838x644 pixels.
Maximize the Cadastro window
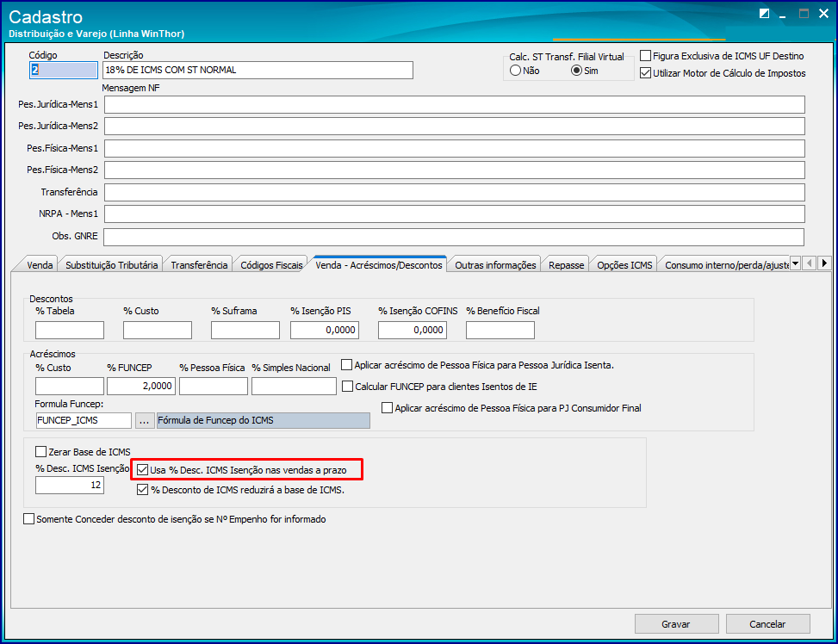coord(804,14)
